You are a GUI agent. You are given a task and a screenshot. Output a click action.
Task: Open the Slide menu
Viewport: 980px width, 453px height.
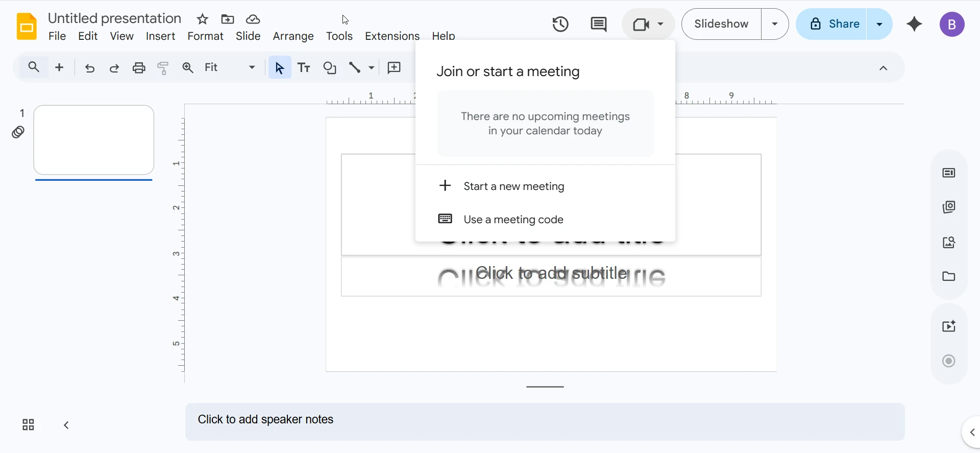pyautogui.click(x=248, y=36)
